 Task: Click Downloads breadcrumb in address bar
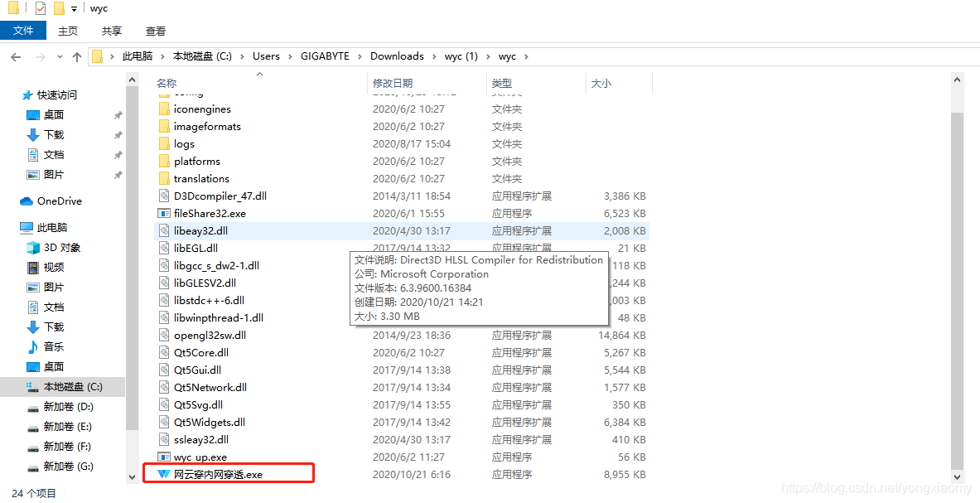tap(397, 56)
